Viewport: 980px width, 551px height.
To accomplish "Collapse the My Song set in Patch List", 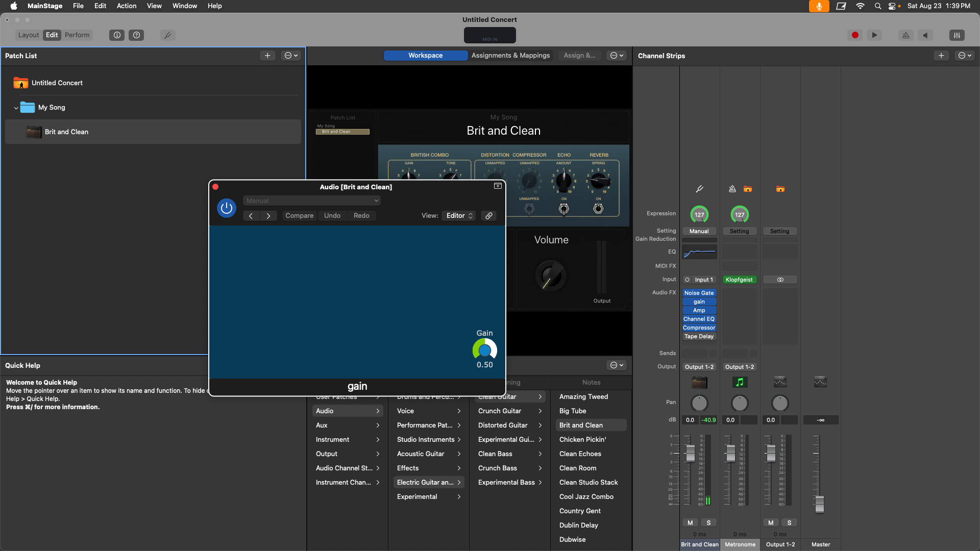I will 16,108.
